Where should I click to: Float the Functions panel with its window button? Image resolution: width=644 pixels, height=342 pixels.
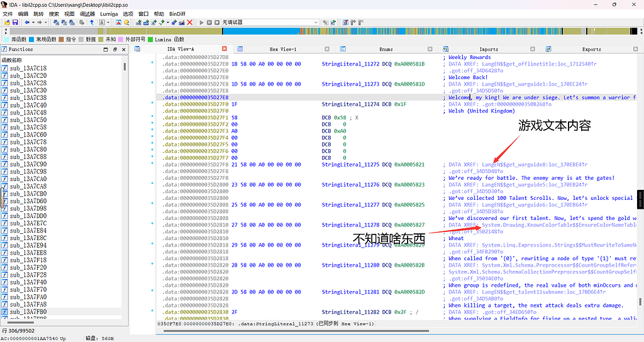coord(114,49)
